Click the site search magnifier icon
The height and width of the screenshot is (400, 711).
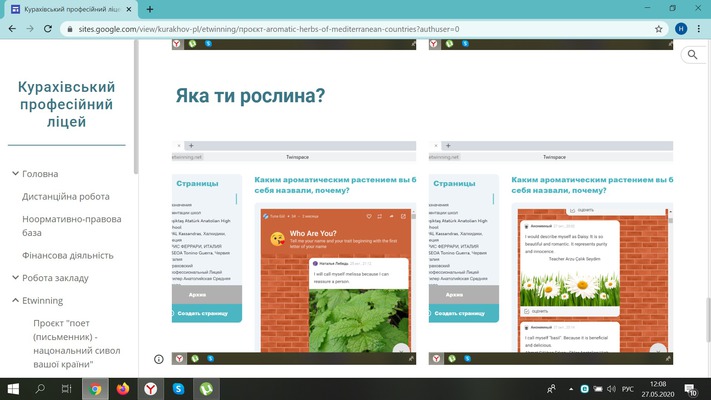click(692, 56)
